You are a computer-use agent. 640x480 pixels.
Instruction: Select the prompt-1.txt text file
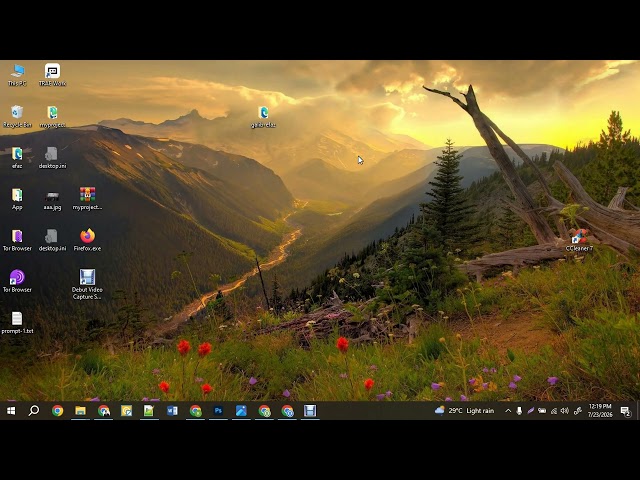17,323
